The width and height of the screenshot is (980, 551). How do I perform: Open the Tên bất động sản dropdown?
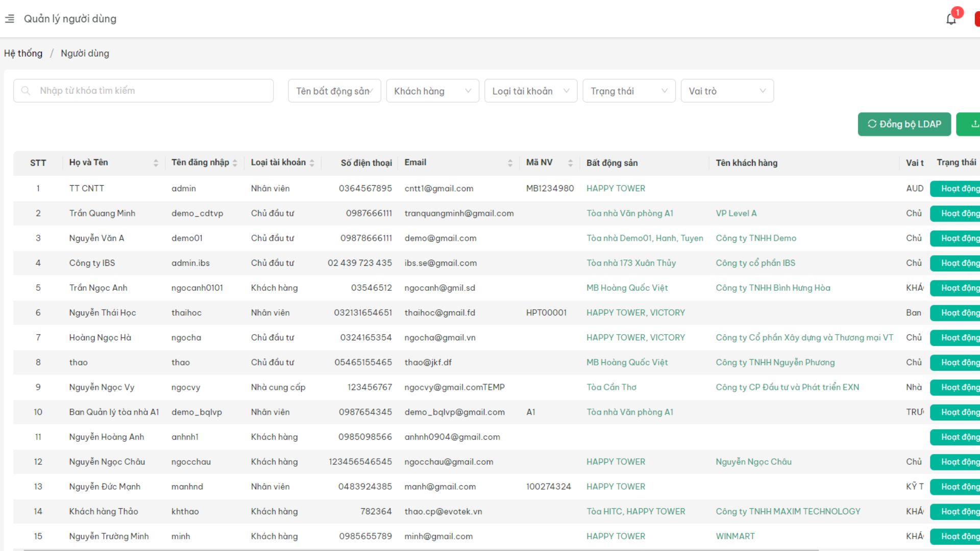click(334, 91)
